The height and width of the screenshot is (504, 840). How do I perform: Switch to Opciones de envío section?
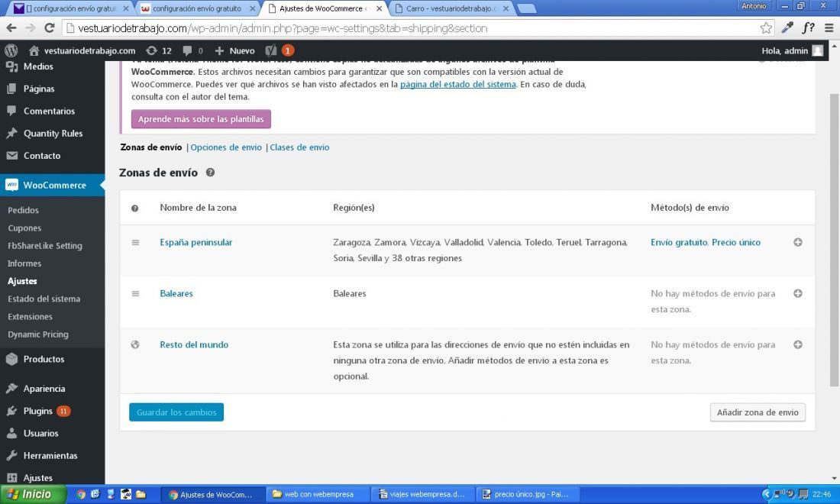coord(226,147)
